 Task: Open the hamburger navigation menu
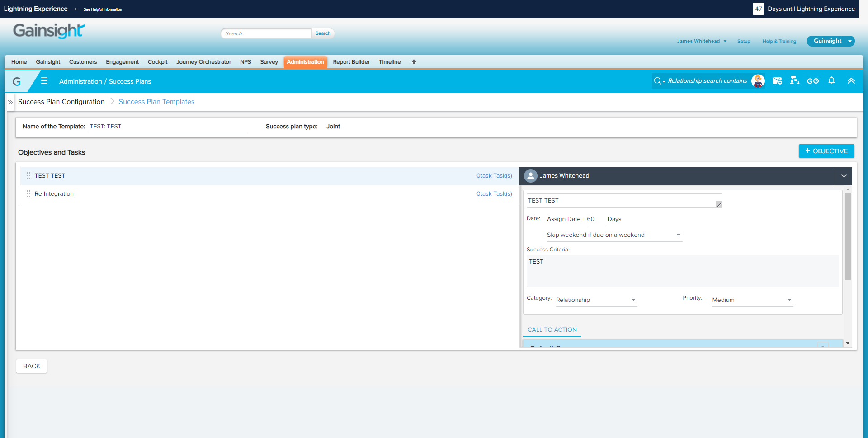click(x=44, y=81)
